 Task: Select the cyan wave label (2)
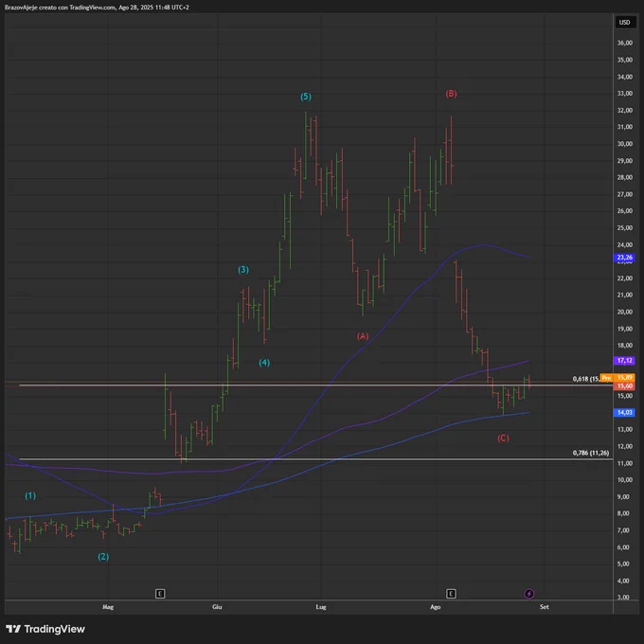pyautogui.click(x=103, y=557)
